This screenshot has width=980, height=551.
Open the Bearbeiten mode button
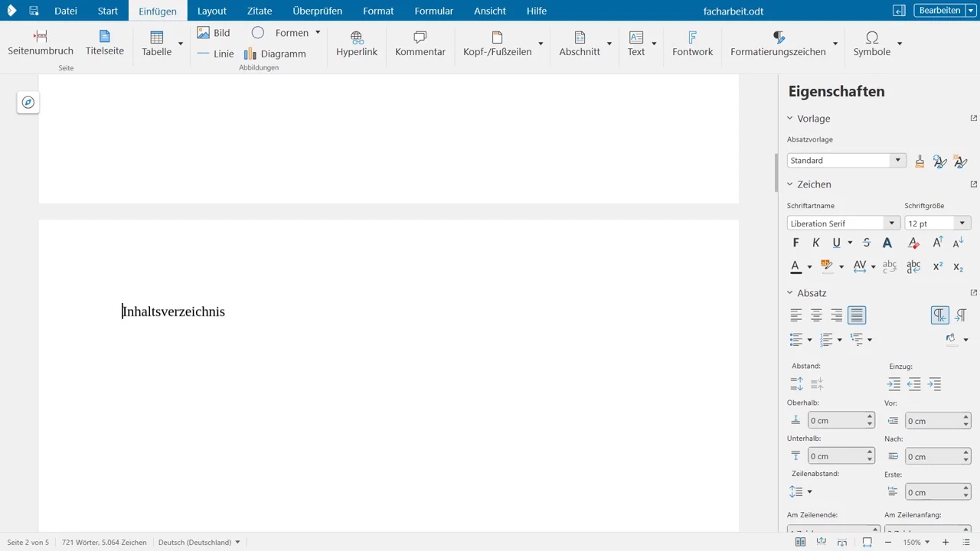click(939, 11)
